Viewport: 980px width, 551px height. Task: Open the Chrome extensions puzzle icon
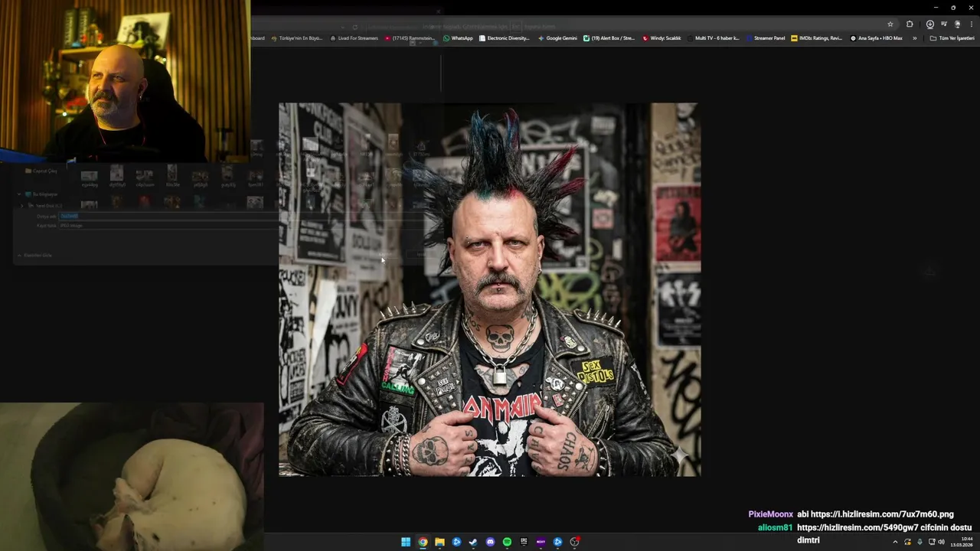pyautogui.click(x=910, y=24)
